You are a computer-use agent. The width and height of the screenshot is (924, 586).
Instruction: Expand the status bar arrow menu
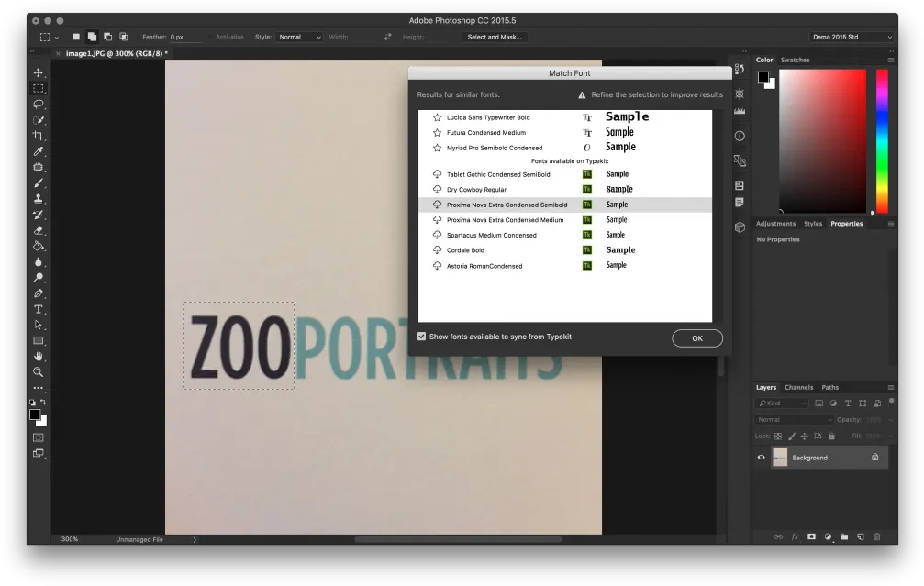195,539
